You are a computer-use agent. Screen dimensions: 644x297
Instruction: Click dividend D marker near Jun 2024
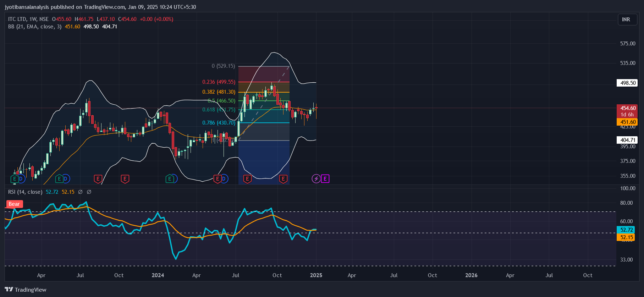click(x=224, y=179)
